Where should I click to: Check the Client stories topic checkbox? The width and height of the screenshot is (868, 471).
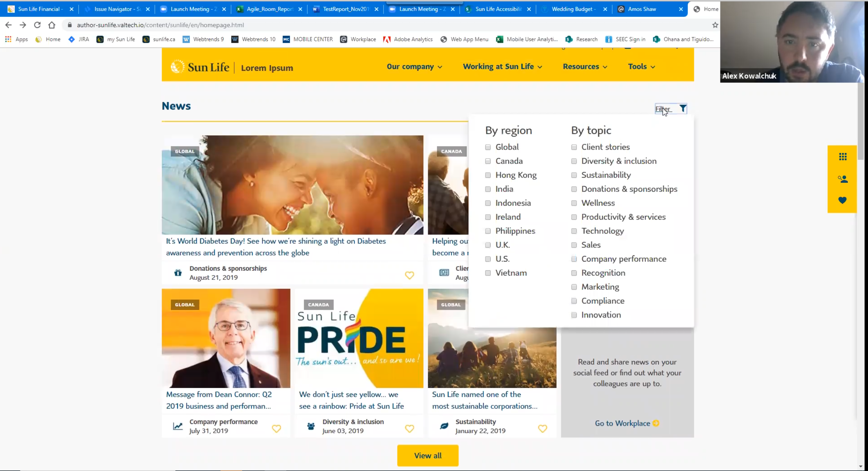pos(574,147)
